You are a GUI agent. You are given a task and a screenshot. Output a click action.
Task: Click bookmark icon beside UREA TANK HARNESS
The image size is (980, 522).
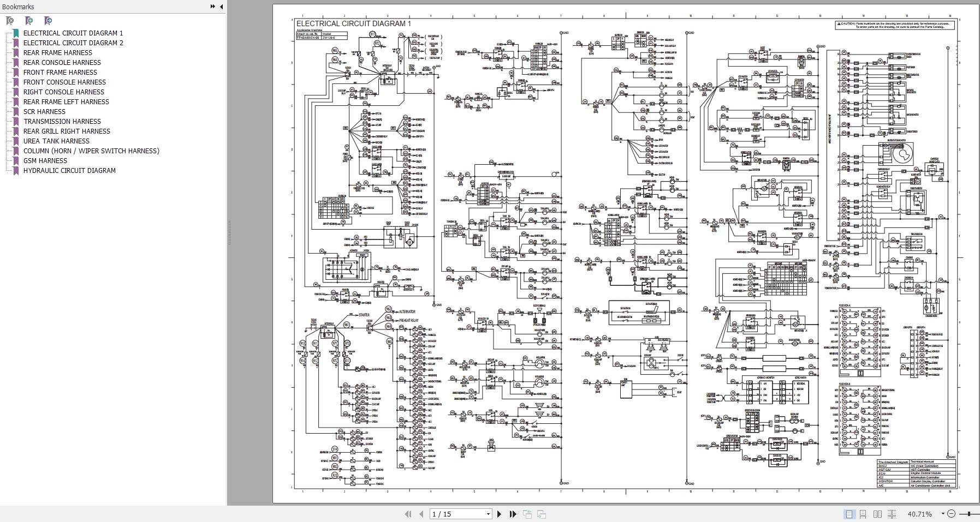(16, 141)
